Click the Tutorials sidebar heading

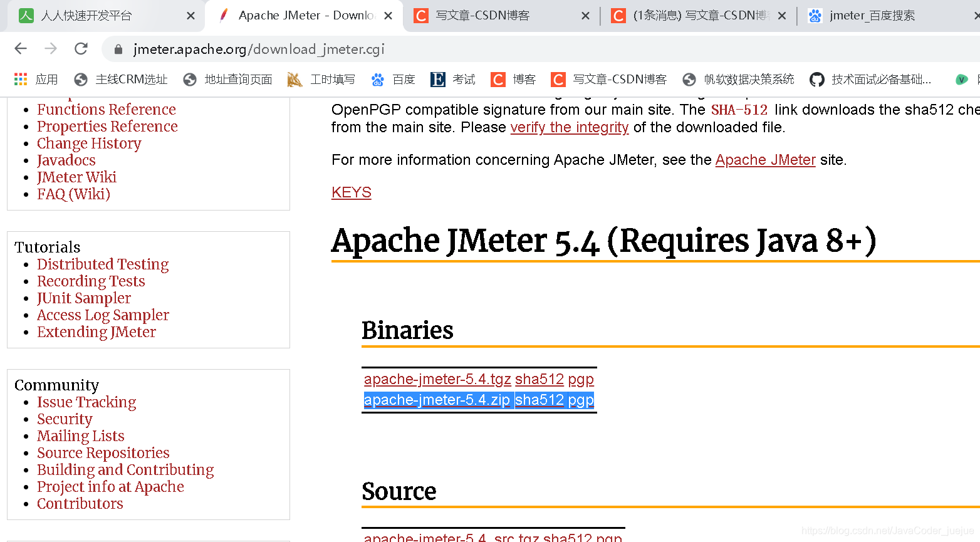click(48, 247)
